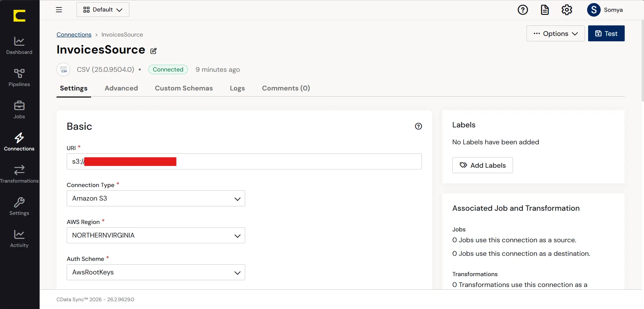Click the 'CSV (25.0.9504.0)' version text

point(105,69)
